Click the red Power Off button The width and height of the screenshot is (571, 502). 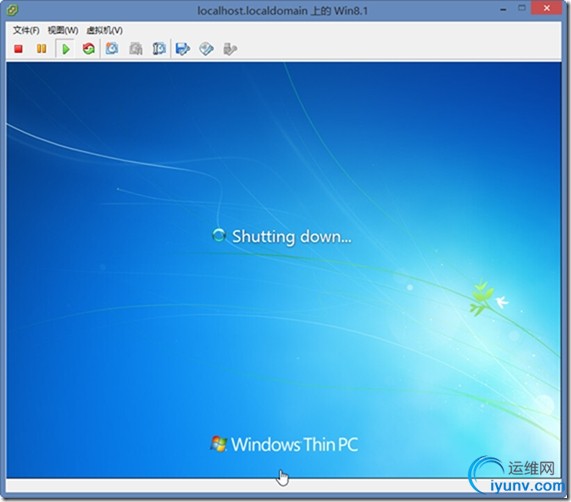point(18,49)
